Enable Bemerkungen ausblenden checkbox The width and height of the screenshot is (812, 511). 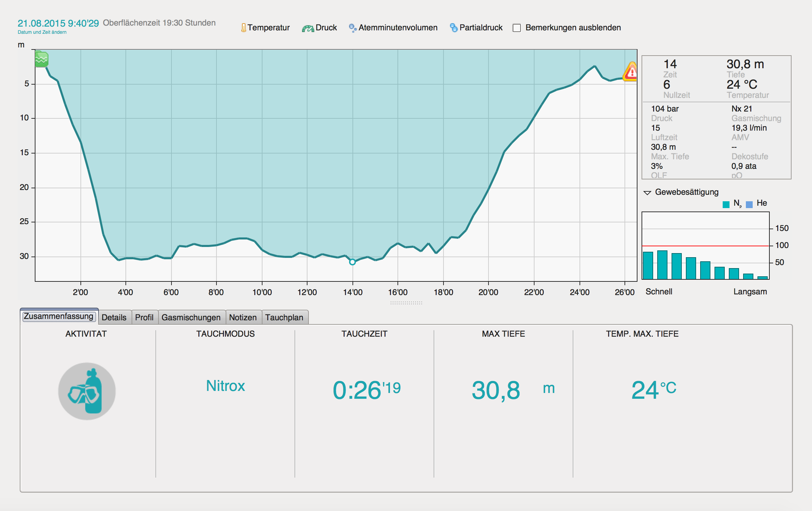coord(517,28)
